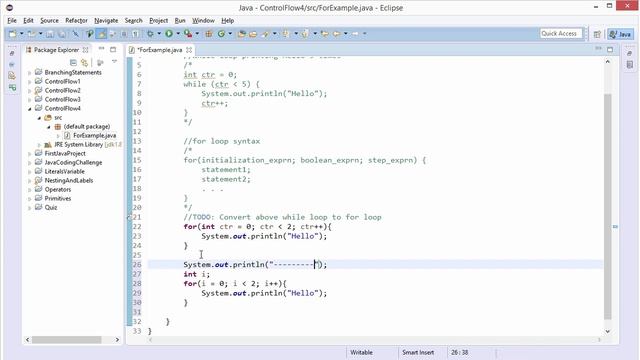Open the Project menu
This screenshot has height=360, width=640.
(x=158, y=20)
